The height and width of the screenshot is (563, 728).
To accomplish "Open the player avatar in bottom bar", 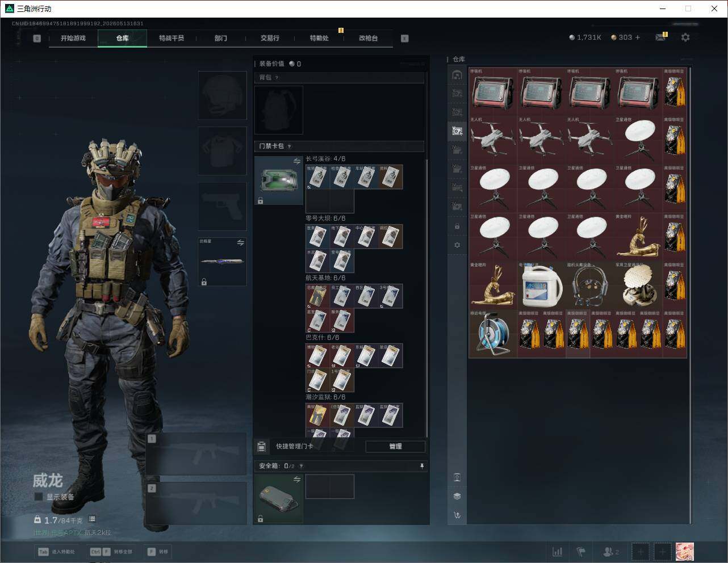I will [x=685, y=552].
